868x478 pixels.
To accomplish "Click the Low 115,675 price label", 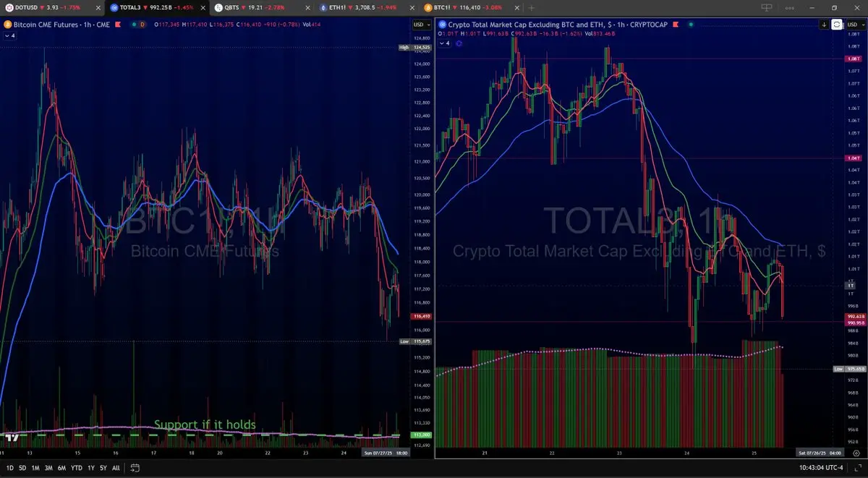I will [414, 341].
